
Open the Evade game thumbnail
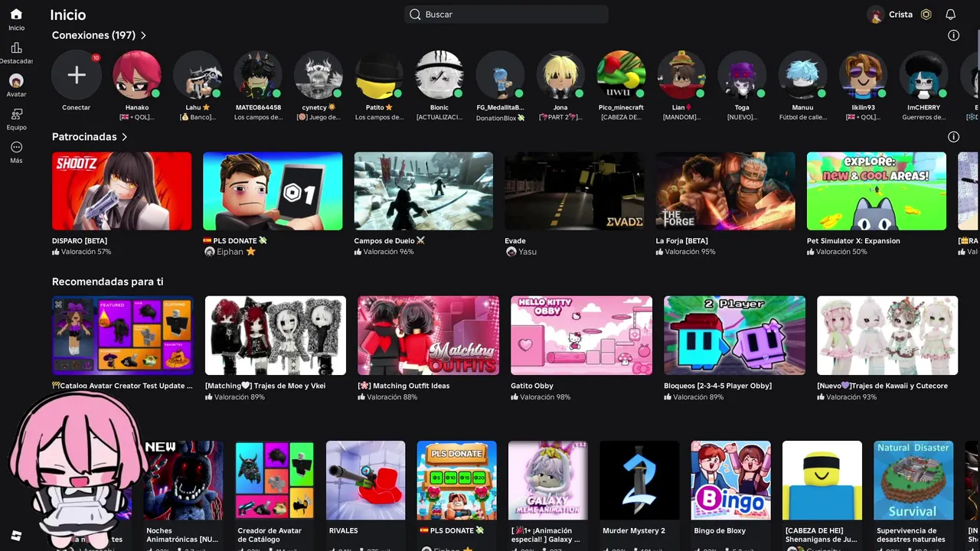[x=574, y=191]
